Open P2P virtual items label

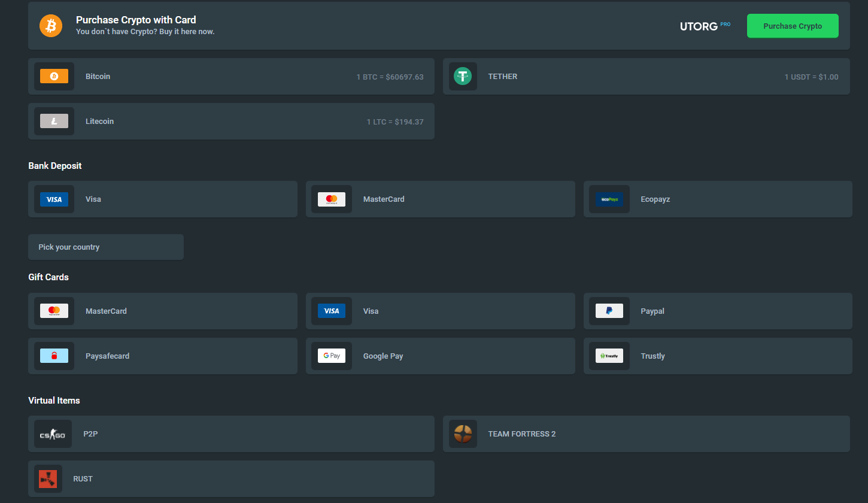point(90,434)
